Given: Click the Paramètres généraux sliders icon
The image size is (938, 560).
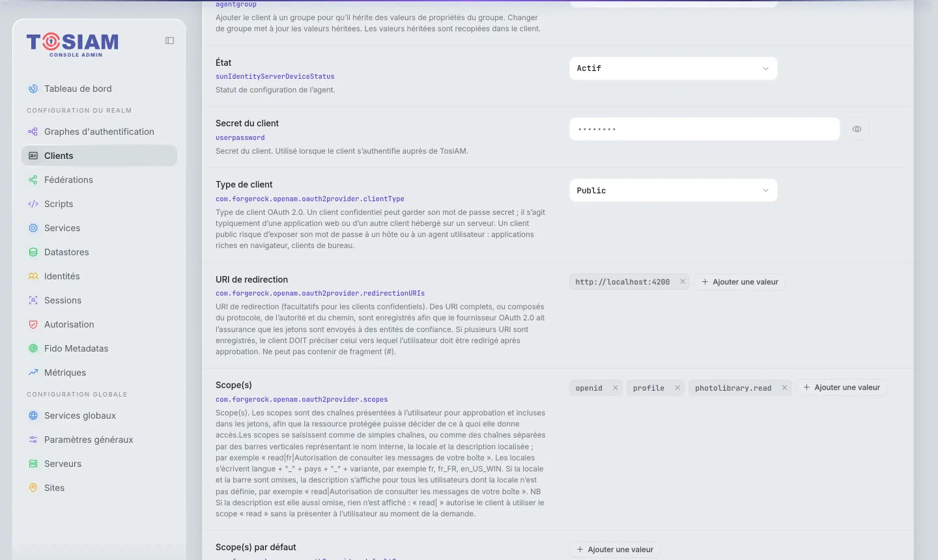Looking at the screenshot, I should [33, 440].
